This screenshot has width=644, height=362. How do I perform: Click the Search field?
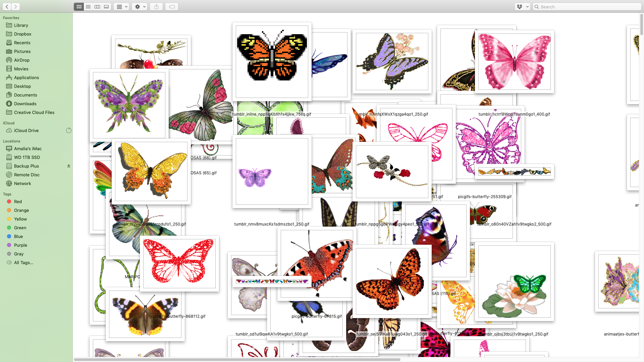coord(587,7)
